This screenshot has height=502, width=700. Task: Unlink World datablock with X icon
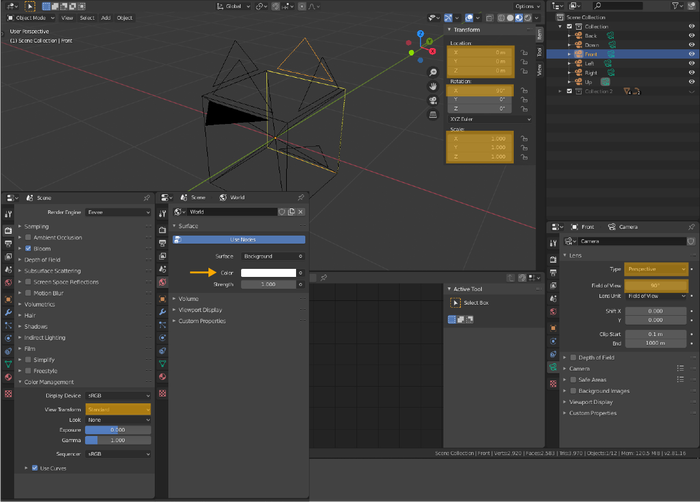(x=301, y=212)
